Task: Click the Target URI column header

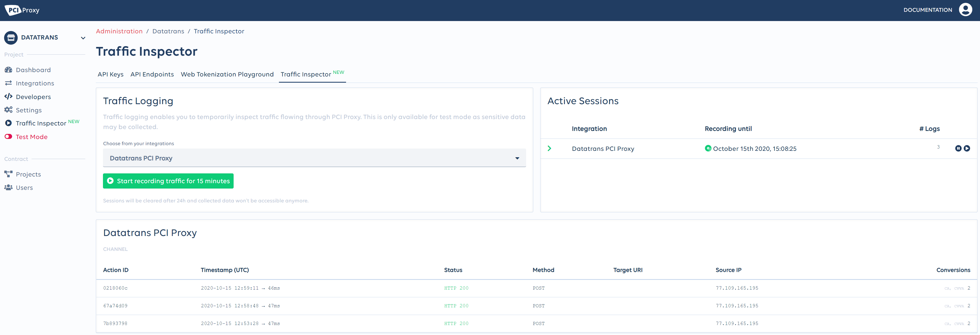Action: (628, 270)
